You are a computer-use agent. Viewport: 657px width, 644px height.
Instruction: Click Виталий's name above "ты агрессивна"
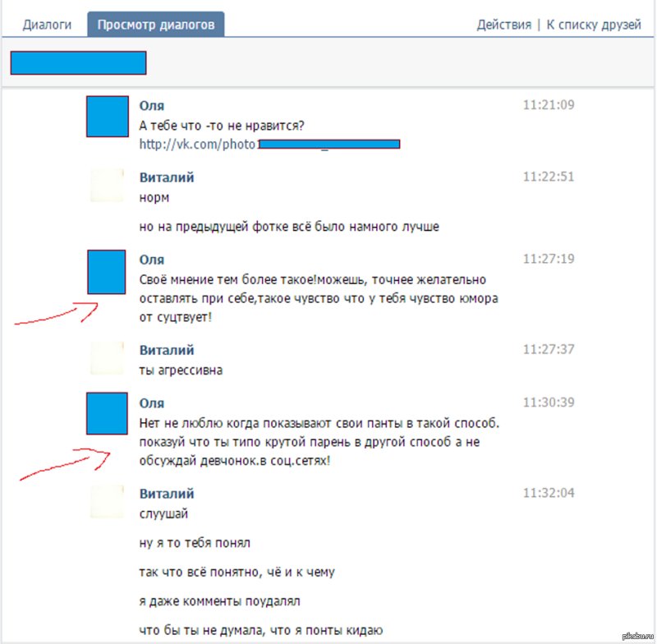tap(167, 350)
